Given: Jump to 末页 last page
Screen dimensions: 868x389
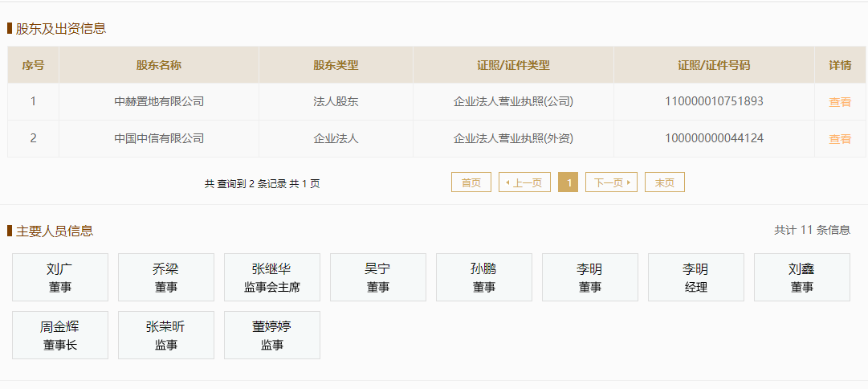Looking at the screenshot, I should (664, 182).
